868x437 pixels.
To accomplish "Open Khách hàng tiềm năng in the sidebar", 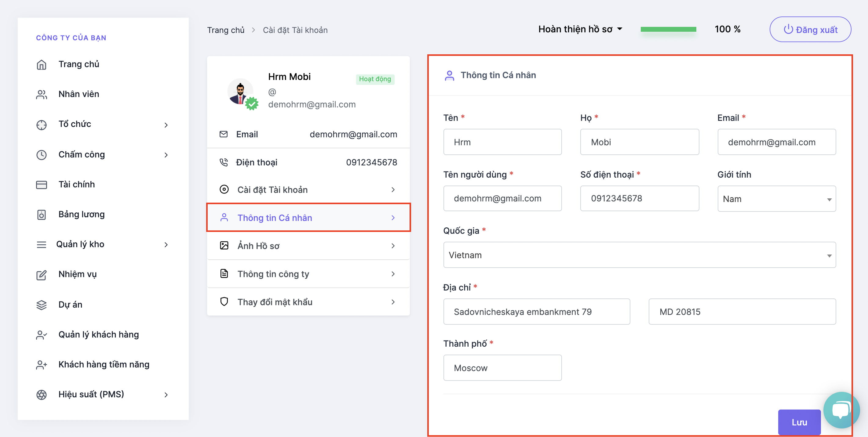I will 104,364.
